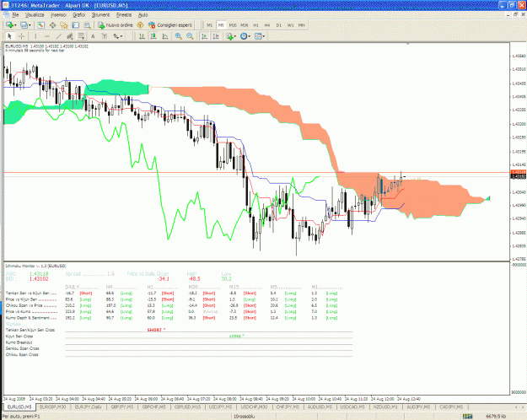Open the new chart icon
Viewport: 527px width, 420px height.
pyautogui.click(x=8, y=25)
